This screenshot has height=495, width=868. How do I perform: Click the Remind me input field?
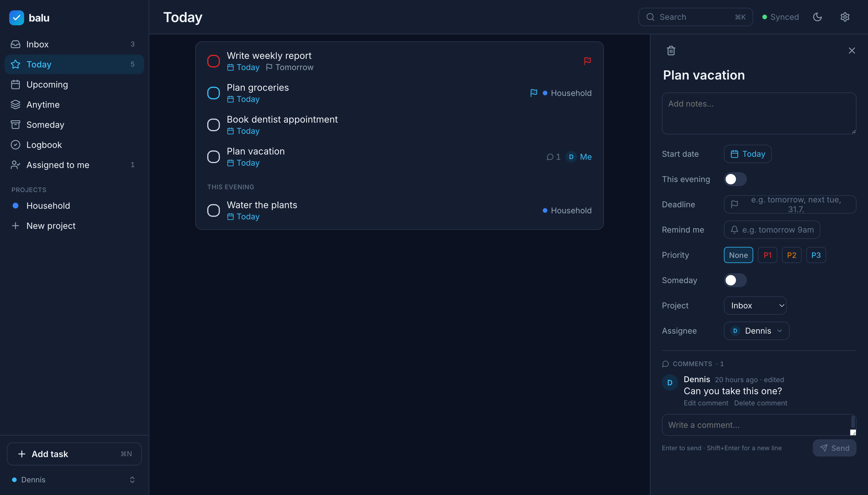[772, 230]
